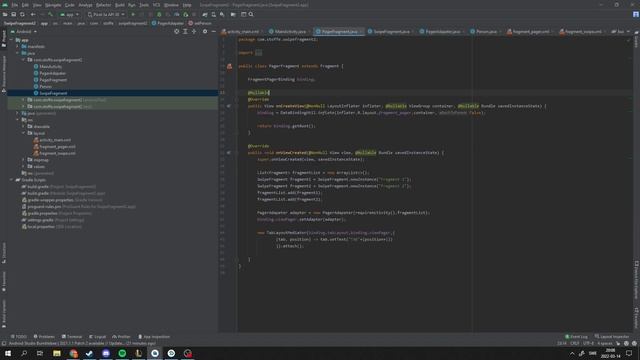Click the Back navigation arrow
This screenshot has height=360, width=640.
[x=33, y=14]
